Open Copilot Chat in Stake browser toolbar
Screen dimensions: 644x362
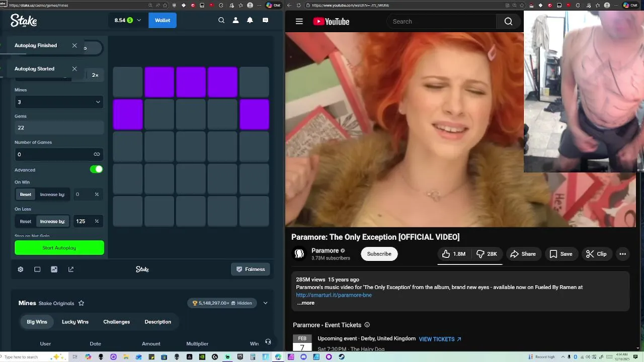[273, 5]
